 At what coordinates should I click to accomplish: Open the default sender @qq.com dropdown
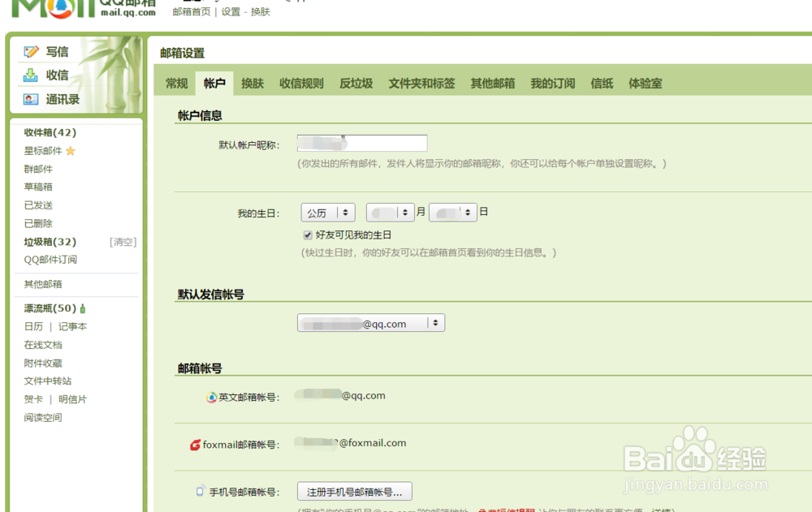(371, 323)
